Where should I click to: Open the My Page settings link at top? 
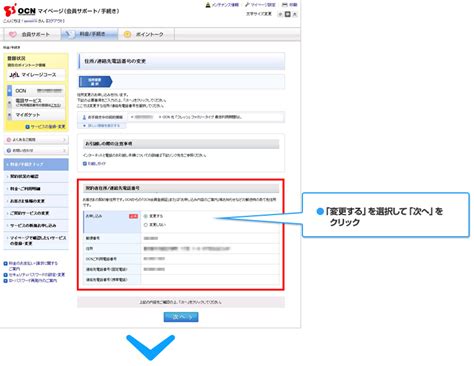coord(260,5)
